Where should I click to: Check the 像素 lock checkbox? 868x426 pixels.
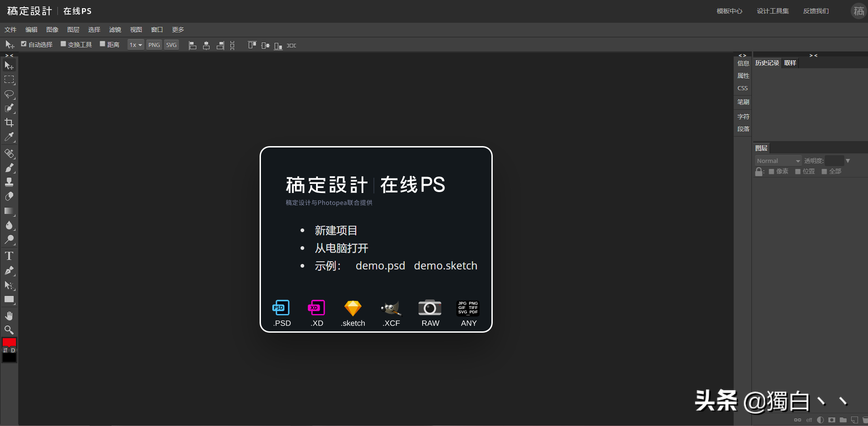click(x=771, y=172)
